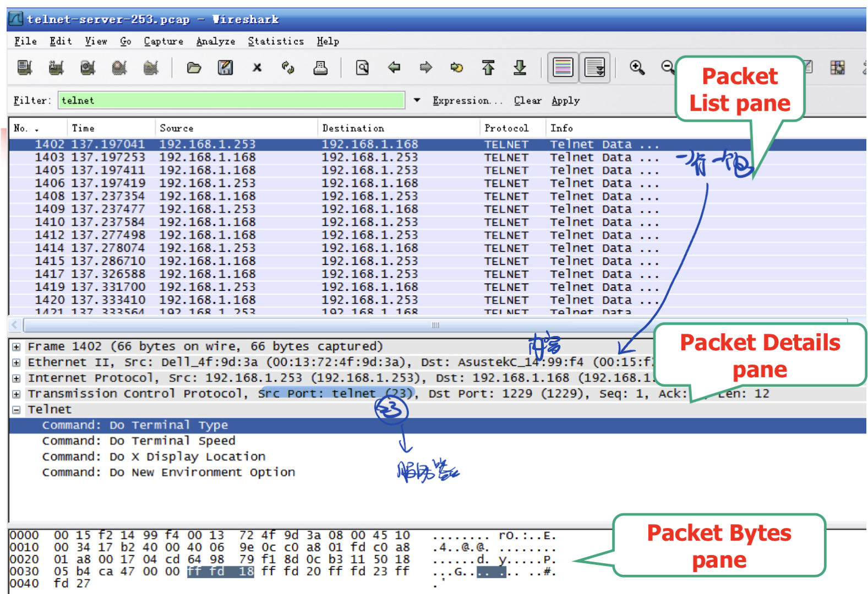Select packet 1420 in the packet list

[x=437, y=300]
